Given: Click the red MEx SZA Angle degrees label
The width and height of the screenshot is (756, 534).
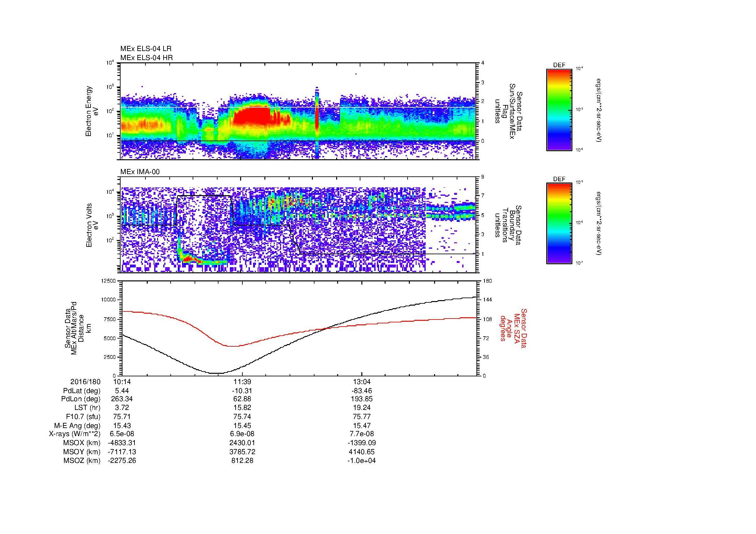Looking at the screenshot, I should point(513,328).
